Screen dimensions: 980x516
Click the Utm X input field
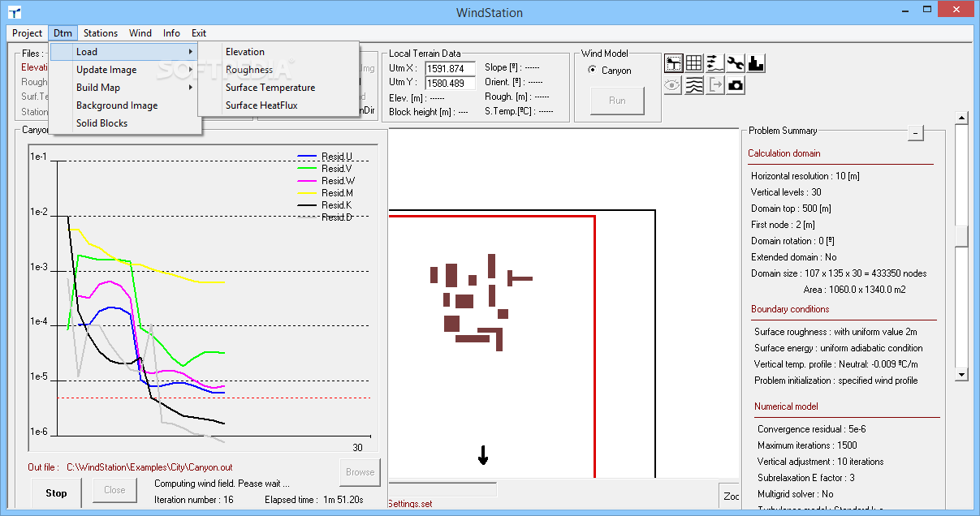(451, 68)
